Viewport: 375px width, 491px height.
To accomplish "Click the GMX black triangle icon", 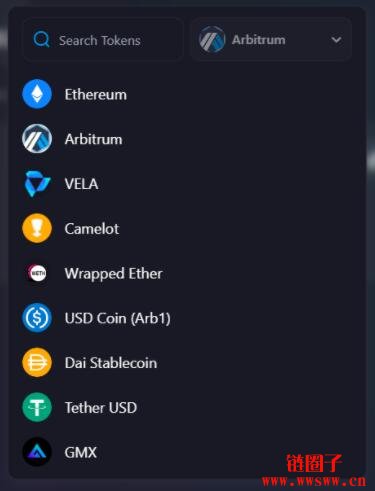I will click(37, 452).
